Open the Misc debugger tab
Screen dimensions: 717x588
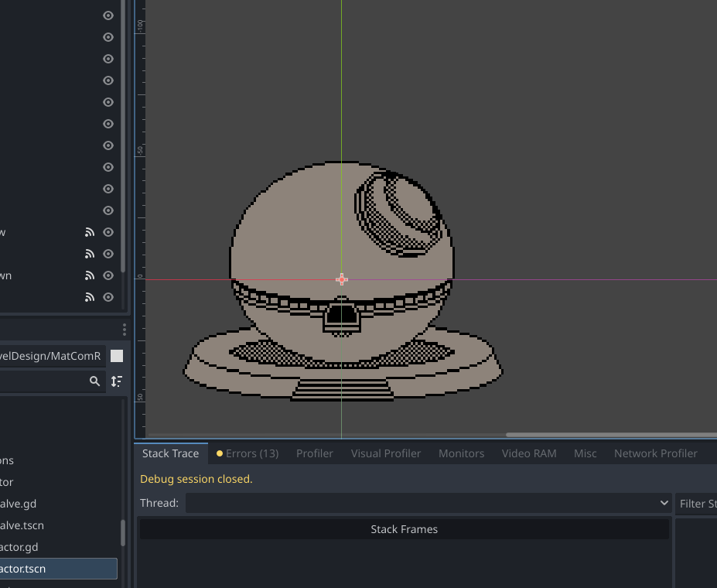pyautogui.click(x=585, y=453)
